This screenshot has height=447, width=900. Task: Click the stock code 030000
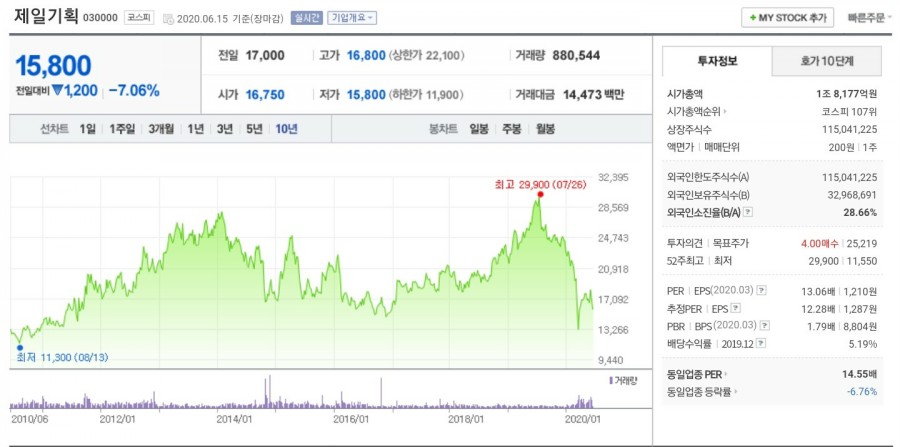[x=100, y=18]
